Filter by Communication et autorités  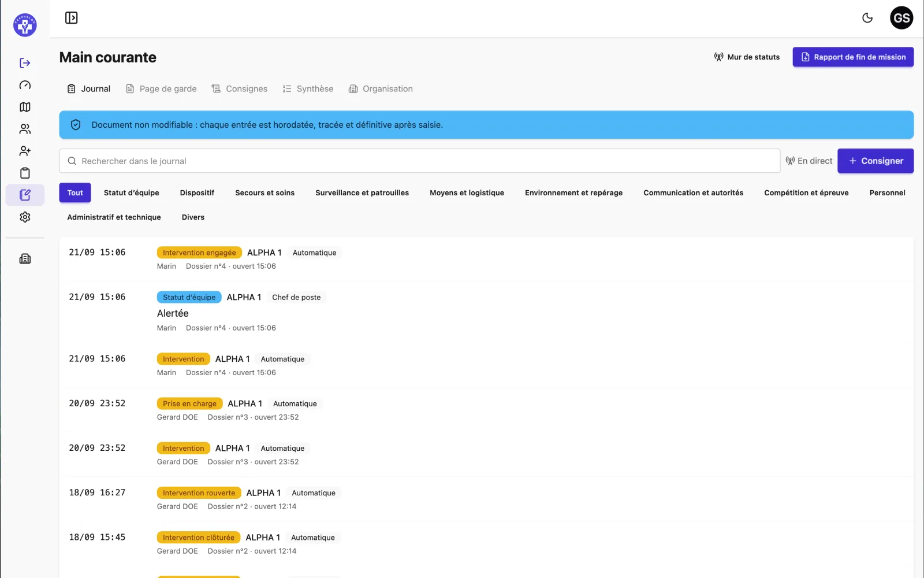[x=693, y=192]
